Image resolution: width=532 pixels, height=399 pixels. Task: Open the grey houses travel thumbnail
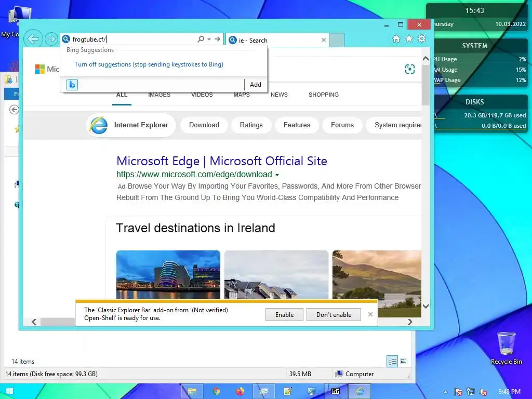[x=276, y=274]
